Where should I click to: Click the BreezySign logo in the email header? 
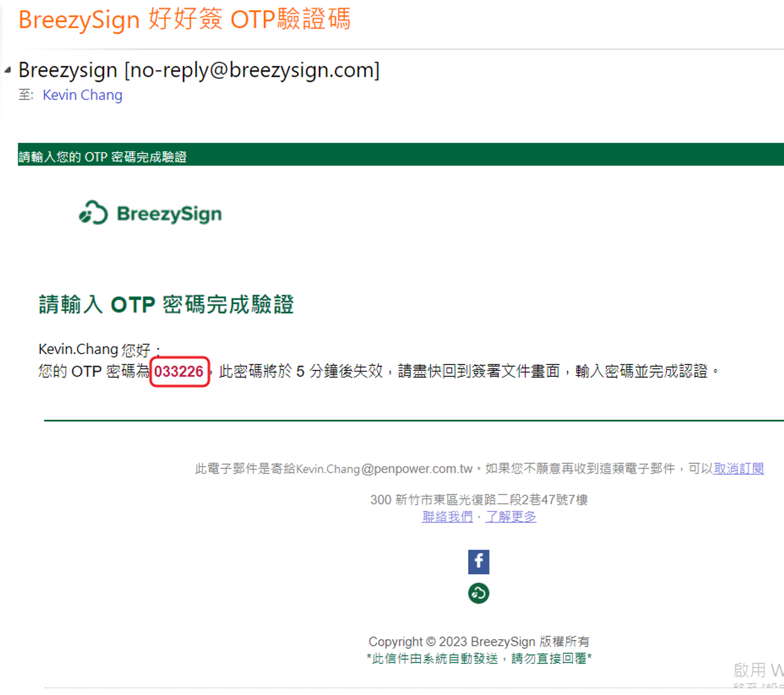150,213
